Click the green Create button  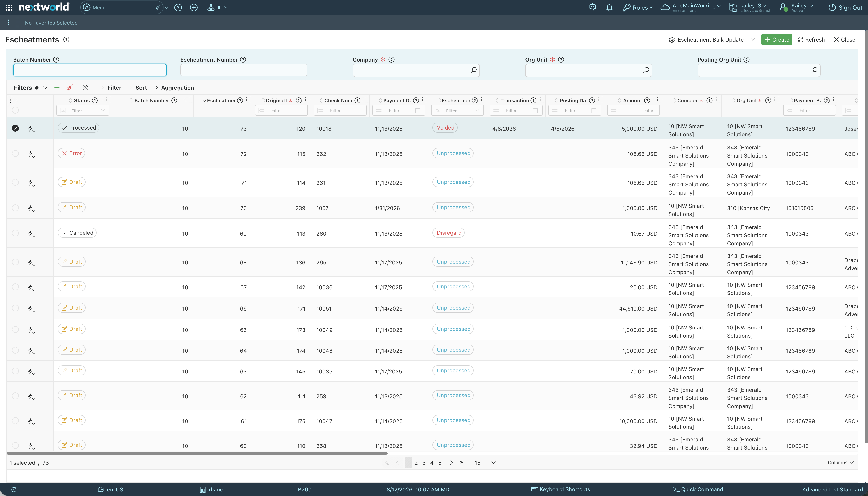click(777, 39)
